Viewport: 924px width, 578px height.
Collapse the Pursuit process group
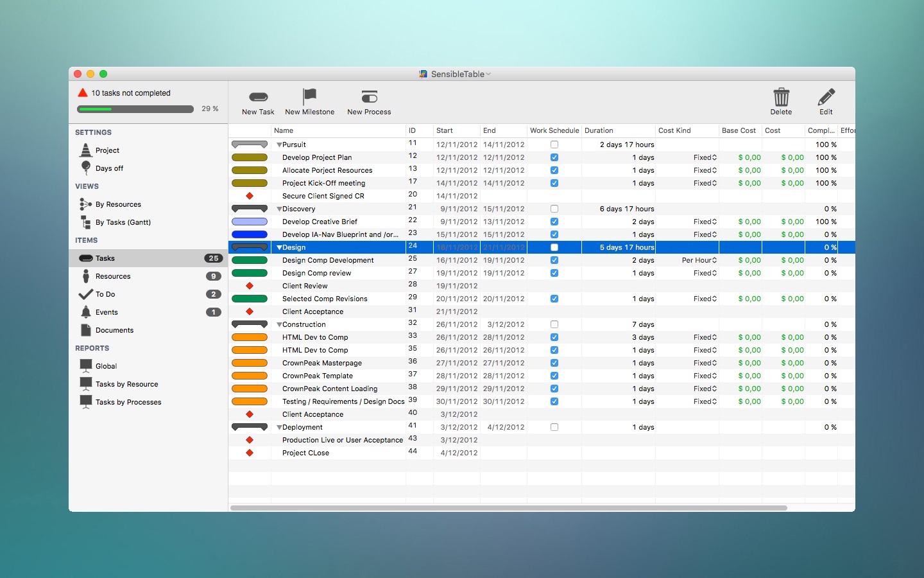(x=279, y=145)
